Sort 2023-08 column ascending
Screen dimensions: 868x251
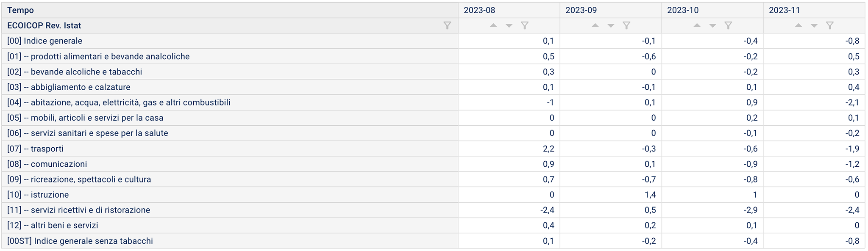pyautogui.click(x=493, y=25)
